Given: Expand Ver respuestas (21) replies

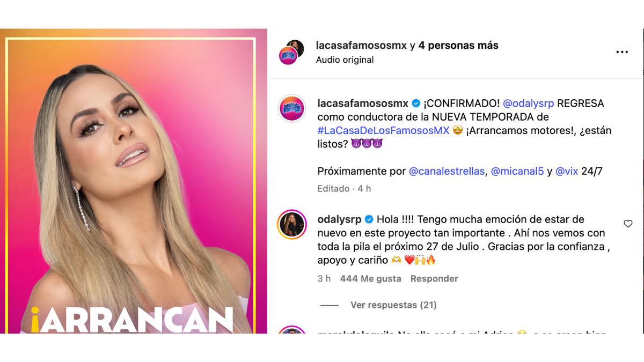Looking at the screenshot, I should point(393,305).
